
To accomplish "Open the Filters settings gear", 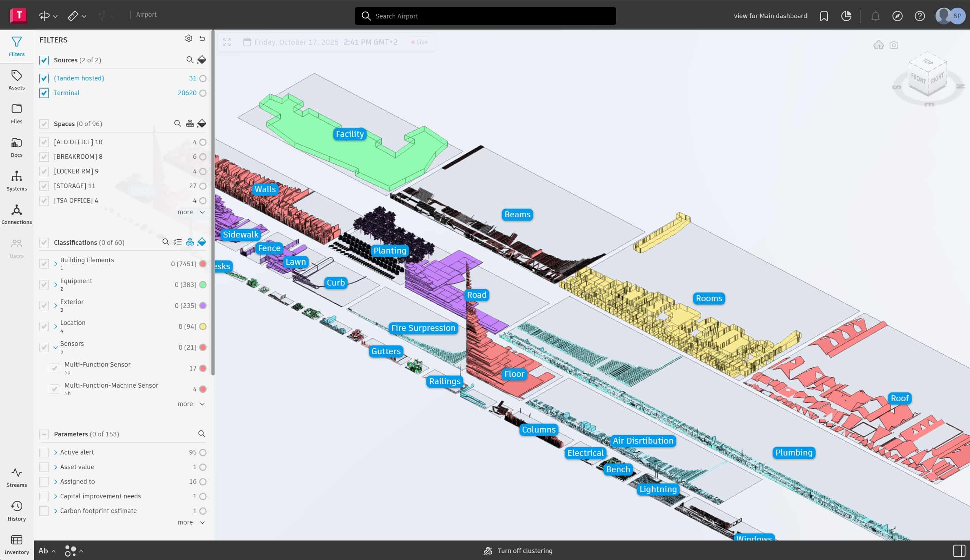I will [188, 38].
